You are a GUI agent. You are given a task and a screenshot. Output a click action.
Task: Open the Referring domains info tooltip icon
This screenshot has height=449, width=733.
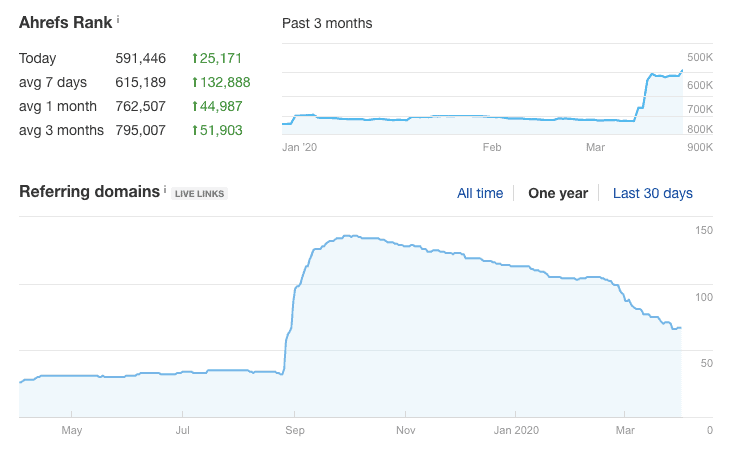(165, 188)
